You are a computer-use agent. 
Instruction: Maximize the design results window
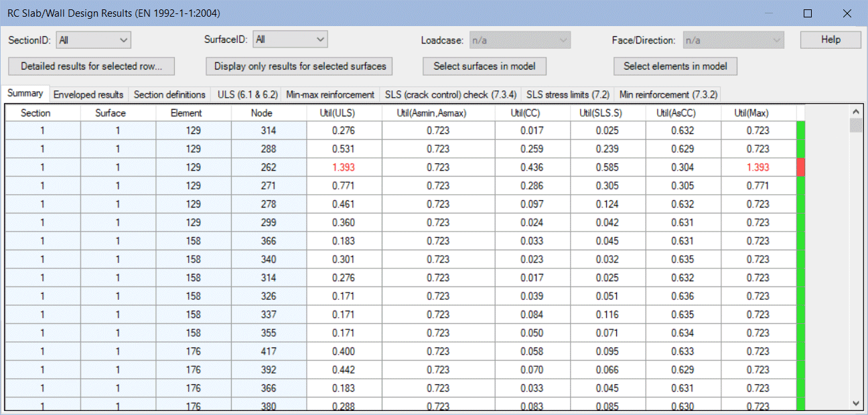[x=808, y=13]
